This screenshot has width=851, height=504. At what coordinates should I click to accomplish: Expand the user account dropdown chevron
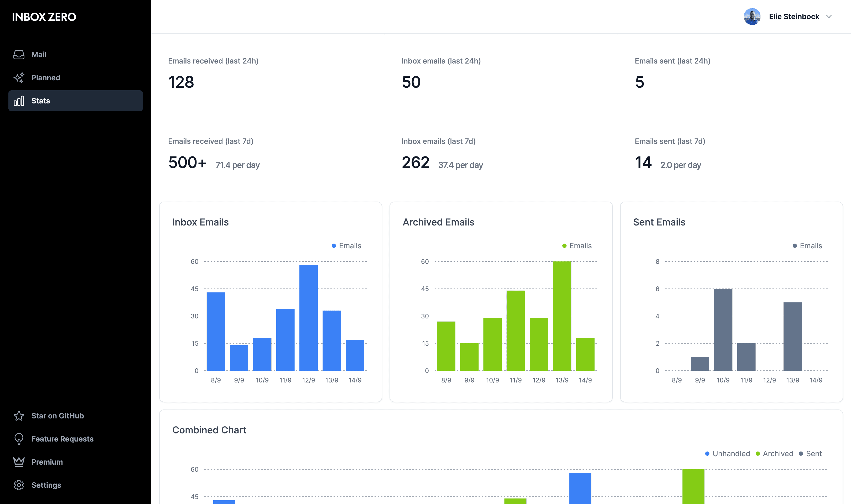tap(829, 17)
